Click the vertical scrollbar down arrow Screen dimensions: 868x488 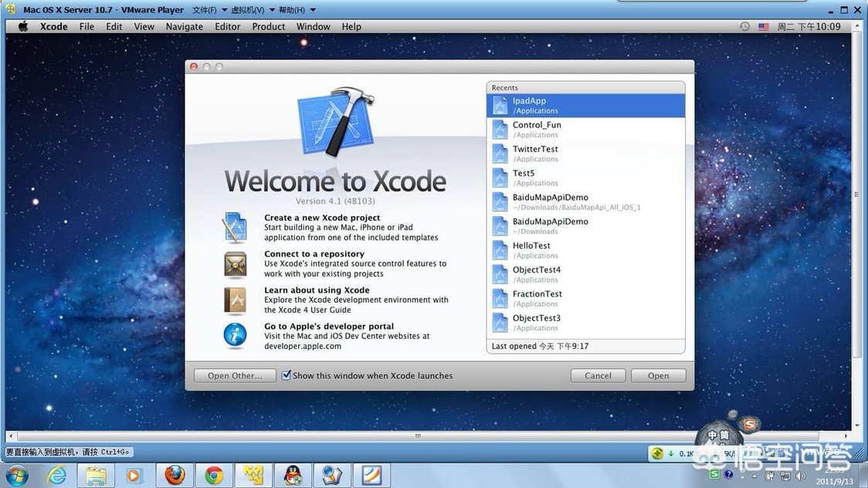[857, 425]
